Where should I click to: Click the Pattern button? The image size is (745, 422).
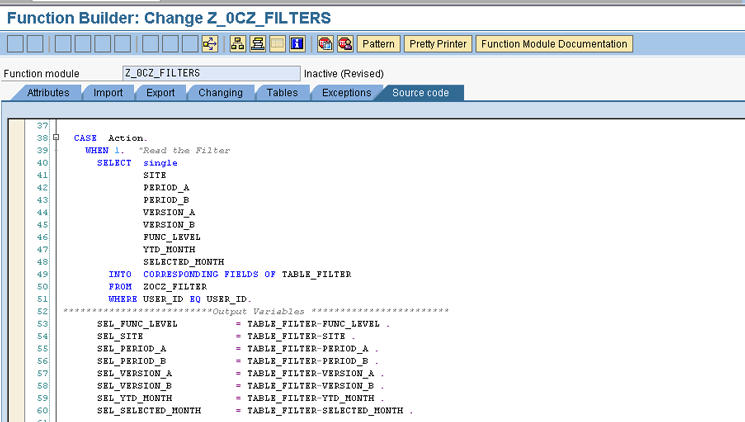coord(379,44)
